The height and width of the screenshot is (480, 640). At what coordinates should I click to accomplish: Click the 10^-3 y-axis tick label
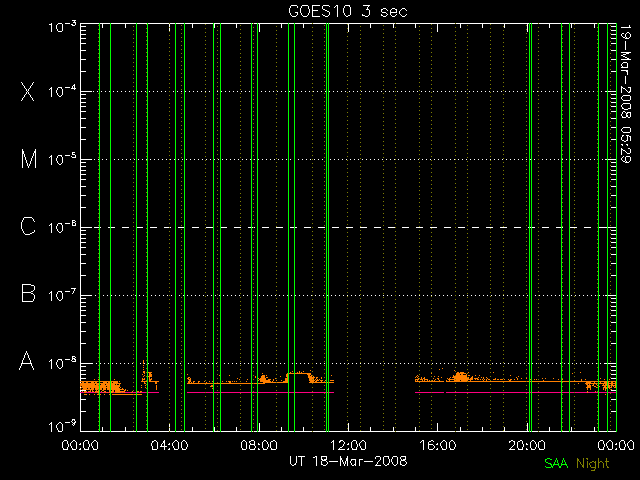point(62,27)
